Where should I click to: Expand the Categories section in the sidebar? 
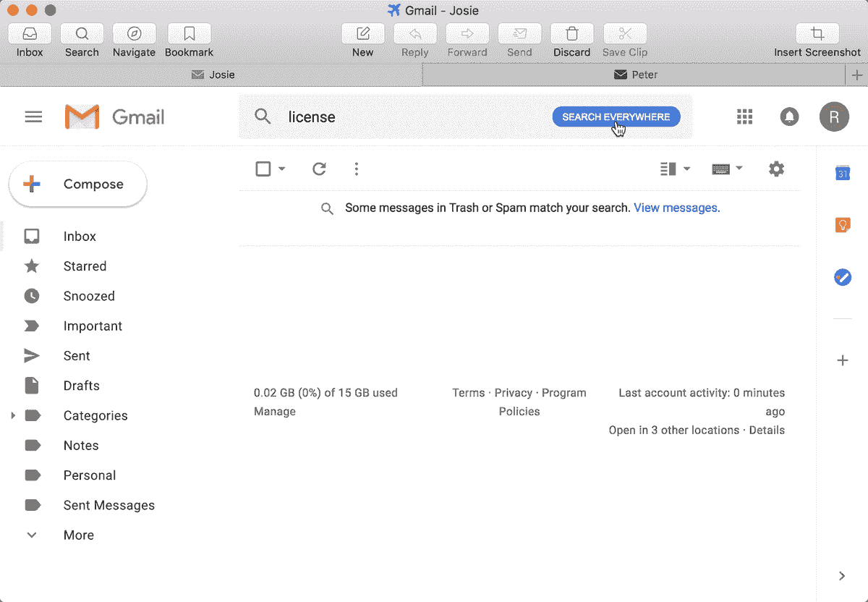click(12, 415)
